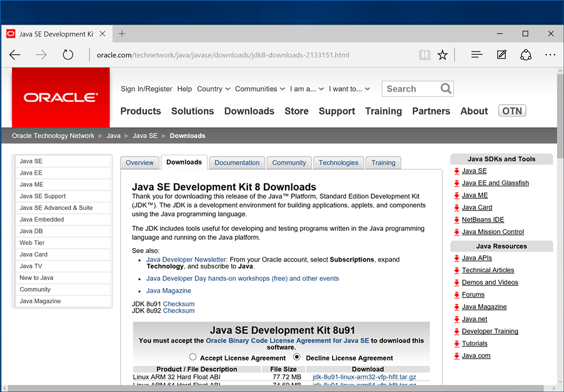Open the About menu
564x392 pixels.
474,111
